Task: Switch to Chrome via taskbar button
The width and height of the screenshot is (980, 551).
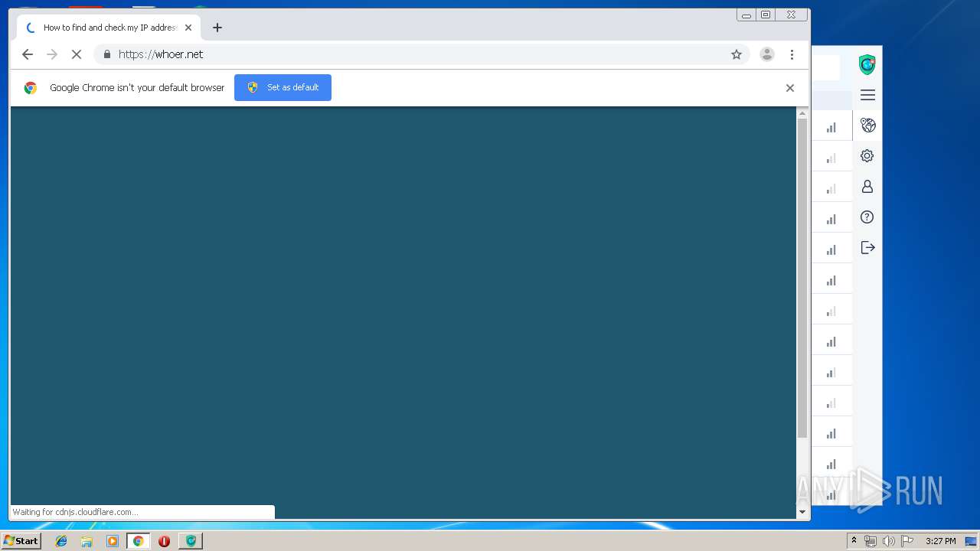Action: click(x=139, y=541)
